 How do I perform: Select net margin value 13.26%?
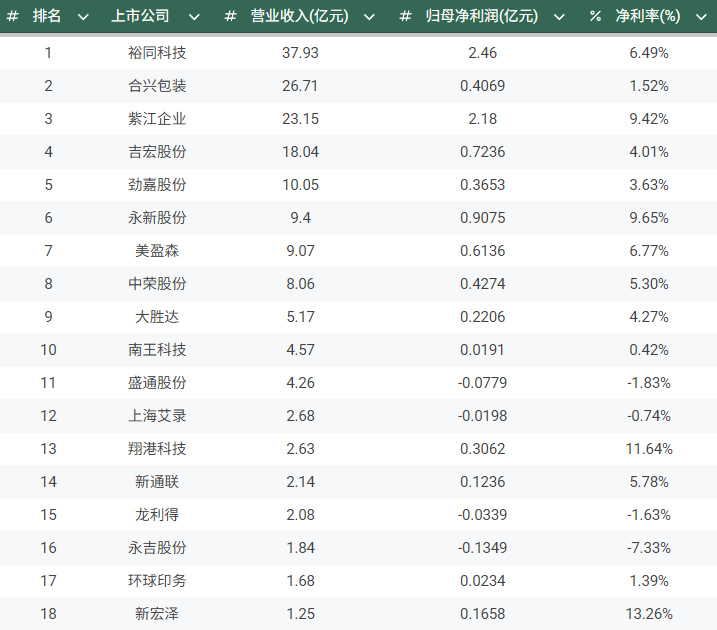coord(648,614)
